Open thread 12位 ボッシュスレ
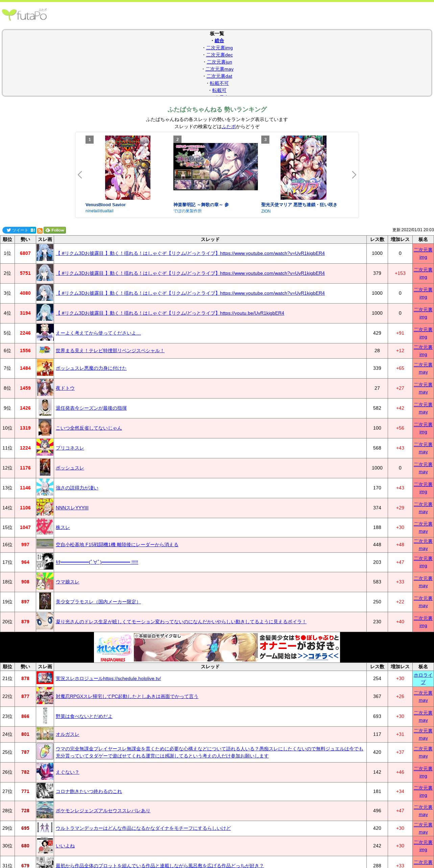Viewport: 434px width, 868px height. (x=70, y=468)
